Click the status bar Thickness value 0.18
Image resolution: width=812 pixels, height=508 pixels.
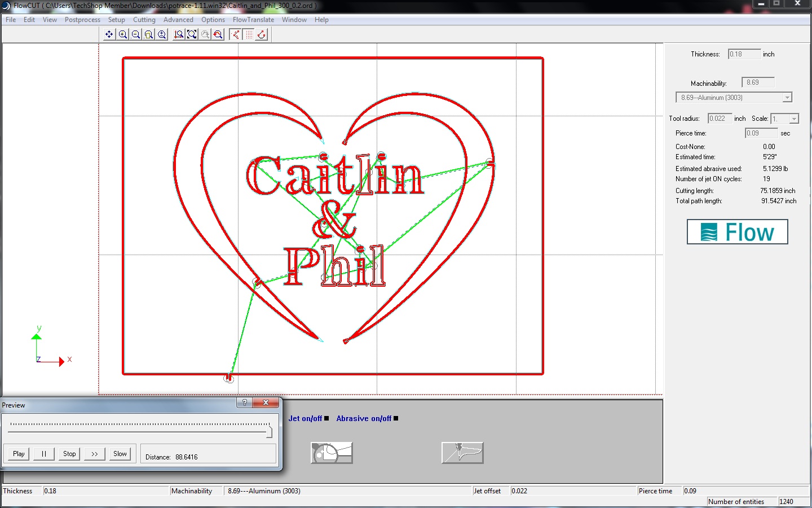pos(105,491)
